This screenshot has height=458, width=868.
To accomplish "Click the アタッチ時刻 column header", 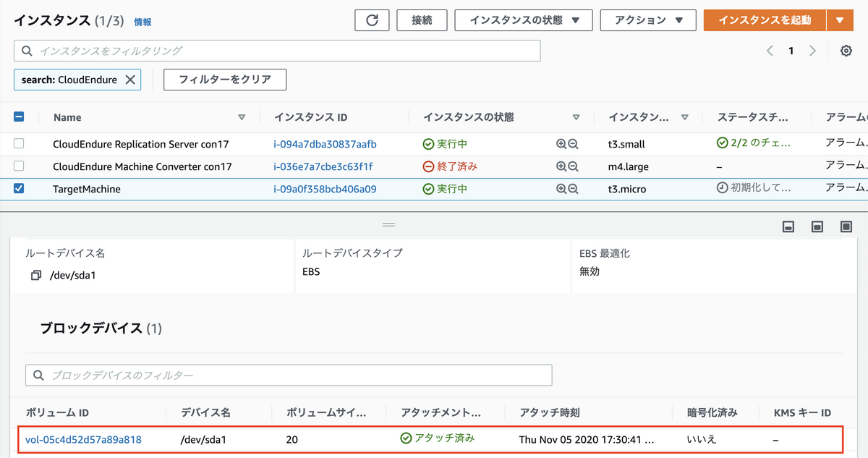I will tap(550, 412).
